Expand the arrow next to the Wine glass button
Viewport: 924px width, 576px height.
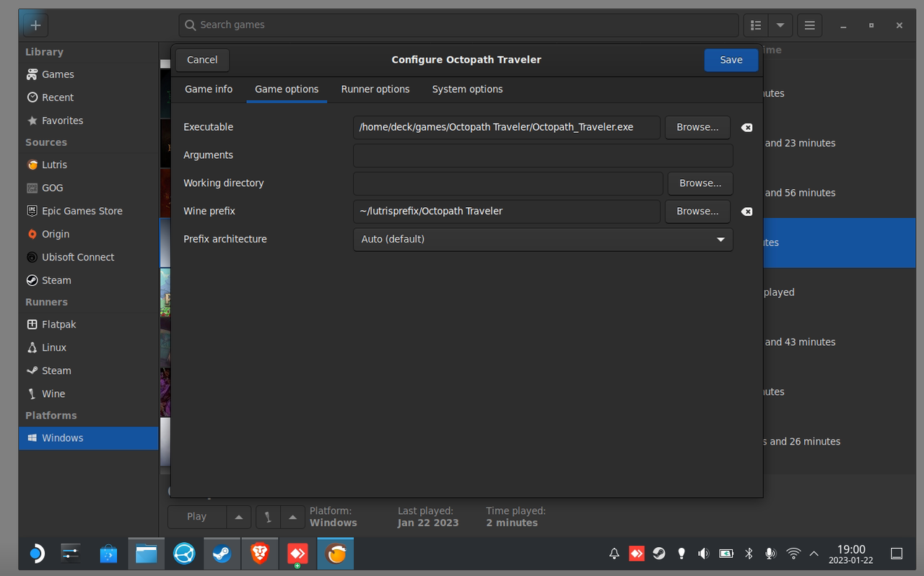292,517
